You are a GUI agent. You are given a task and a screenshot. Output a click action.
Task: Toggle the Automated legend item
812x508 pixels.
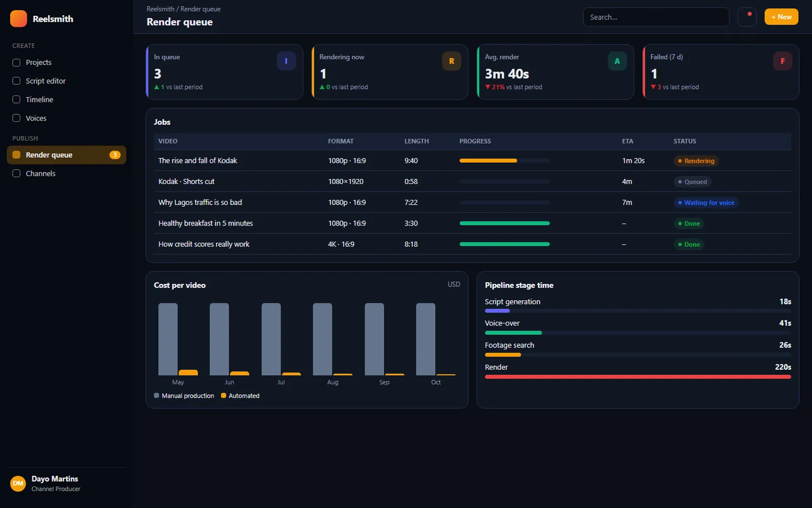tap(240, 396)
